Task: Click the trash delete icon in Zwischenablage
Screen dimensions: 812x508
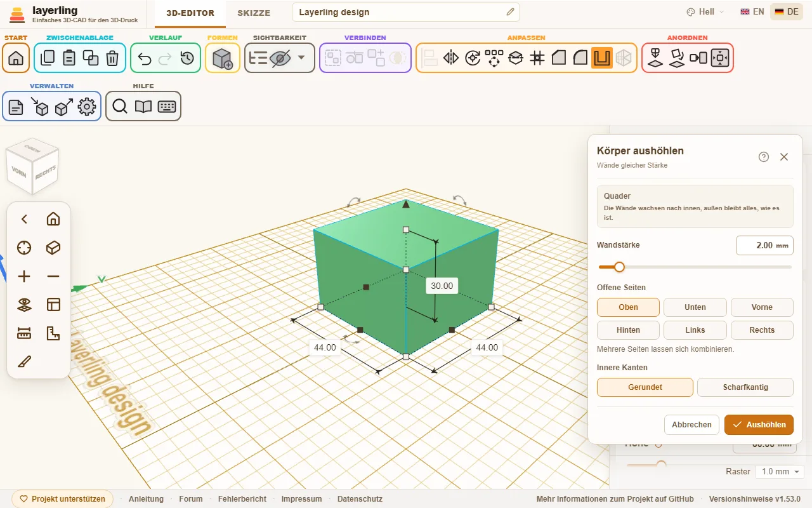Action: 112,58
